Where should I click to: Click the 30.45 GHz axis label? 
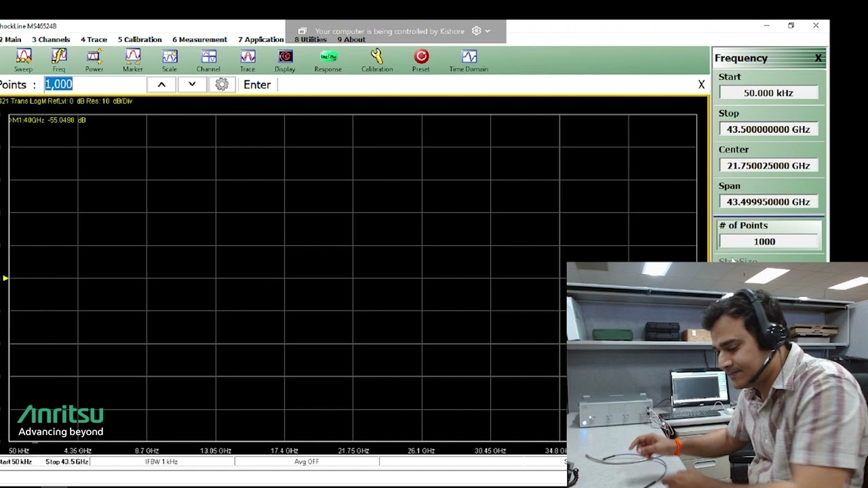coord(490,451)
